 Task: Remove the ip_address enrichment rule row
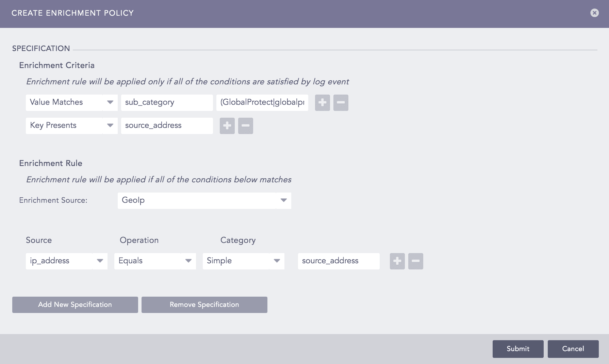click(415, 261)
